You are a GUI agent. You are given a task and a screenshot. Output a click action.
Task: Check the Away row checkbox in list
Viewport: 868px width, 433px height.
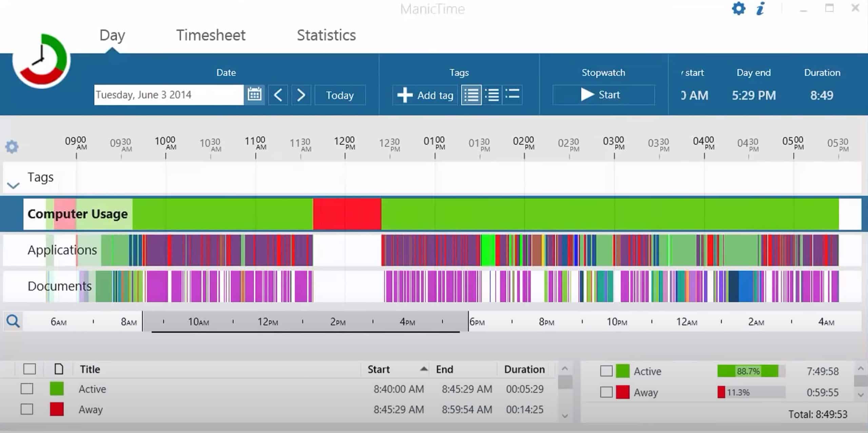pos(27,409)
